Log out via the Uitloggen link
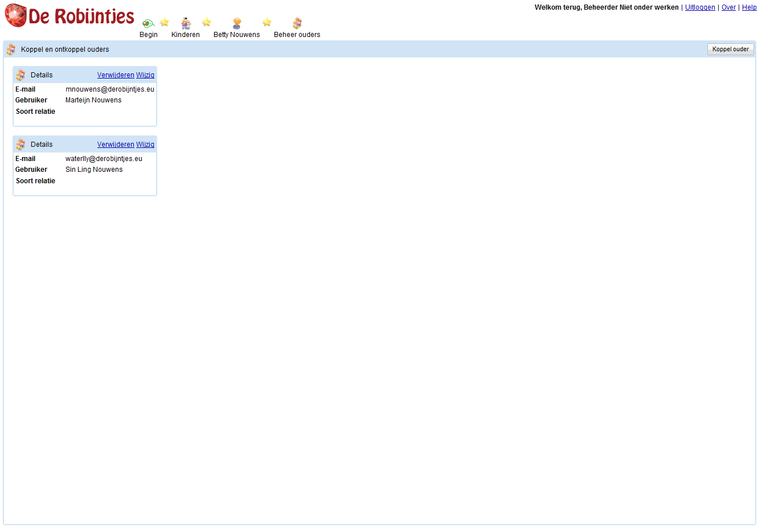762x532 pixels. click(700, 7)
